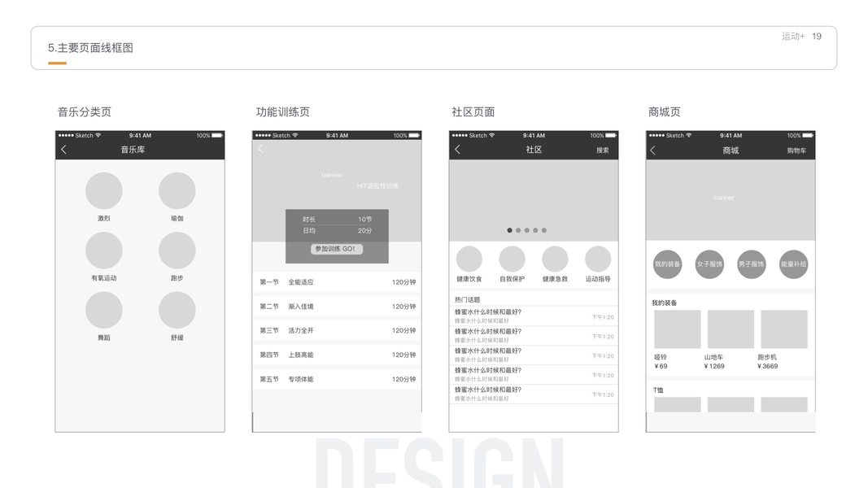Click the ¥3669 price label
868x488 pixels.
(768, 366)
